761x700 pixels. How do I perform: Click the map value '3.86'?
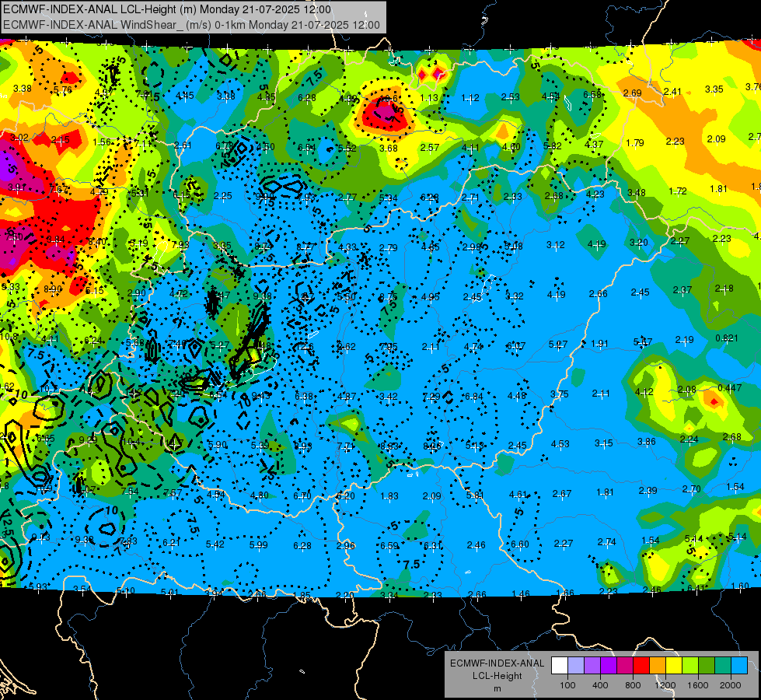[647, 442]
